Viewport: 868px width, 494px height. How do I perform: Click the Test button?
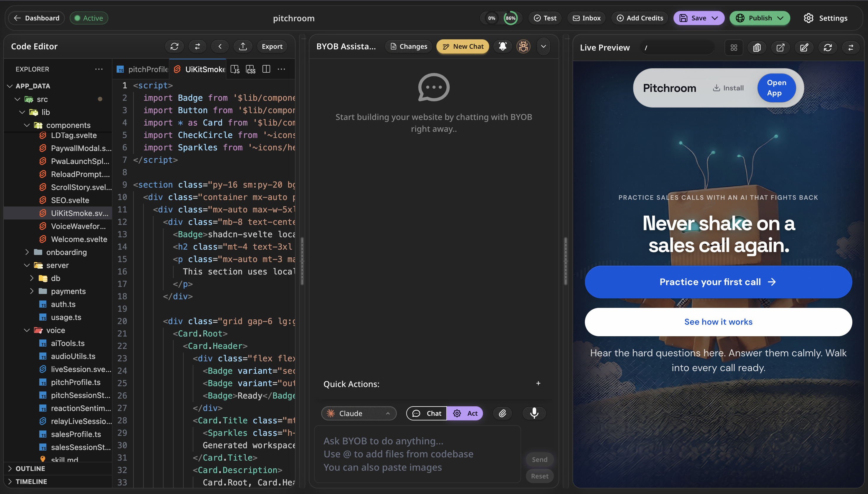coord(545,18)
